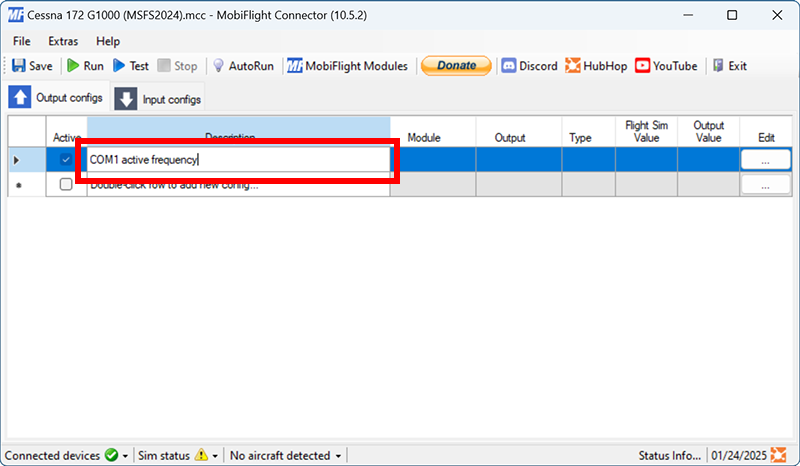This screenshot has width=800, height=466.
Task: Click the Active column header
Action: tap(67, 132)
